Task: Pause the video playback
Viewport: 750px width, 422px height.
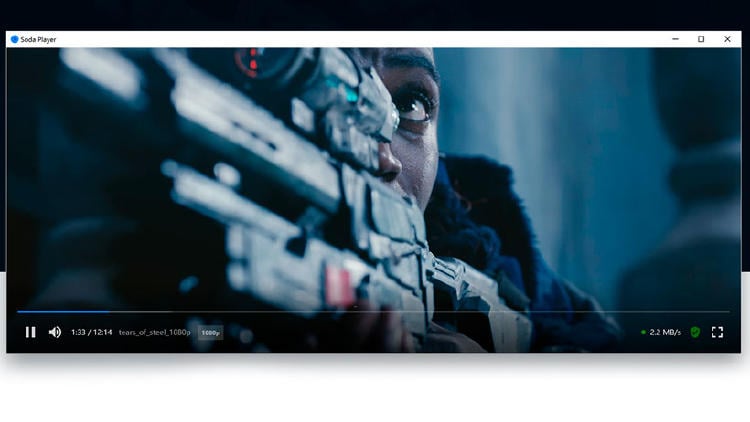Action: [x=30, y=332]
